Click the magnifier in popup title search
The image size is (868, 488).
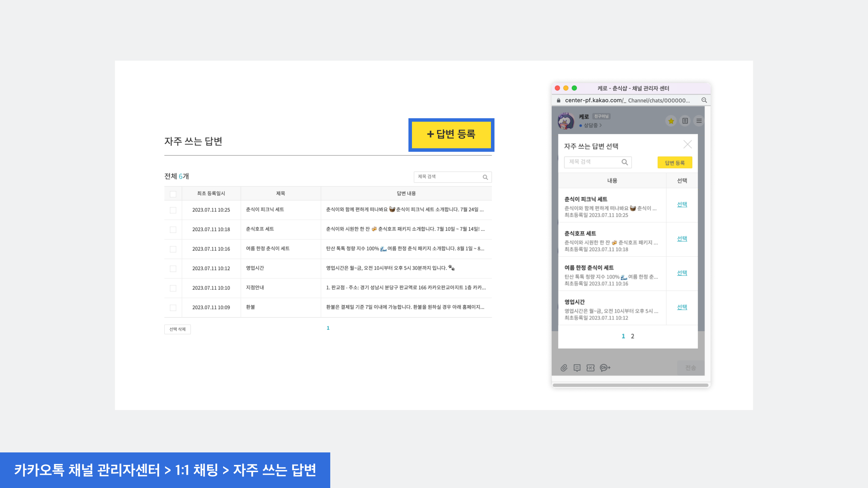(x=625, y=162)
